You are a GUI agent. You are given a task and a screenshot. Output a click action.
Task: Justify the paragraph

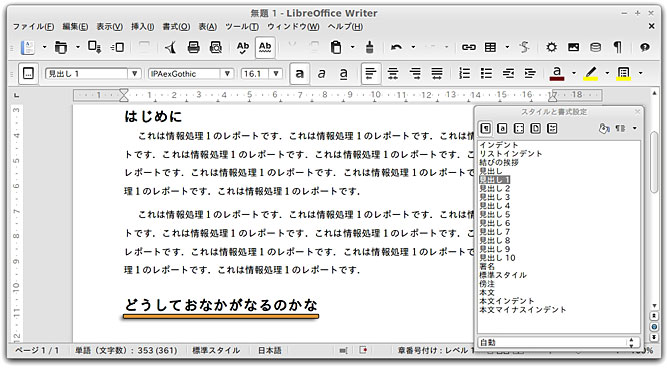coord(437,74)
